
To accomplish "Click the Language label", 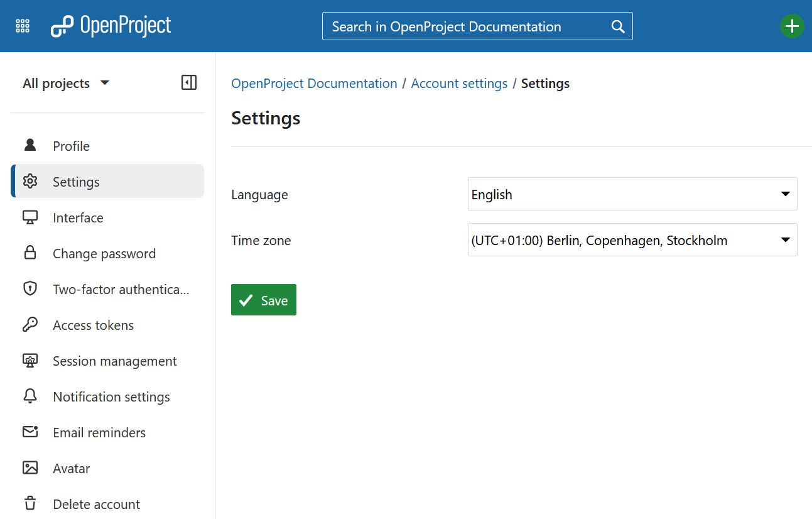I will (x=259, y=195).
